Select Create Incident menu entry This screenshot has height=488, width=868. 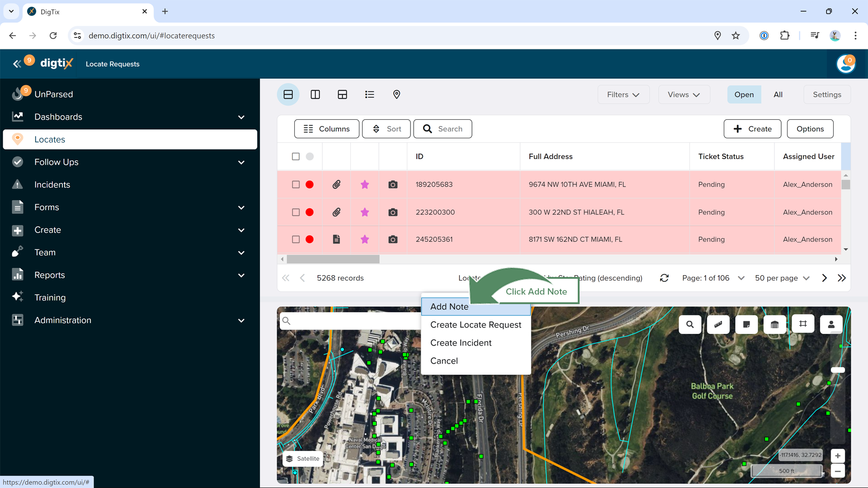[461, 343]
